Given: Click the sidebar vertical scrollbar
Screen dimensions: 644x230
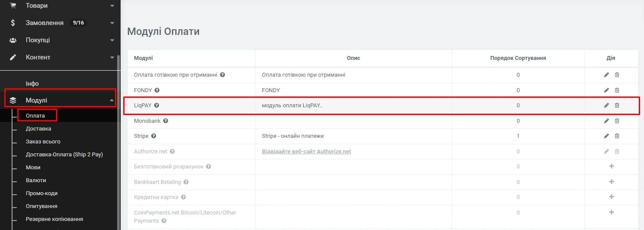Looking at the screenshot, I should (x=119, y=142).
